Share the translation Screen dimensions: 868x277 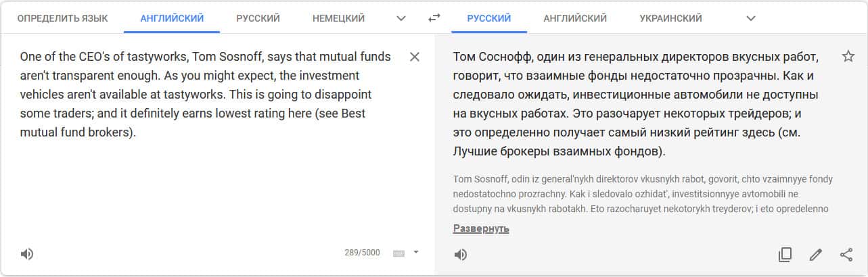click(846, 255)
